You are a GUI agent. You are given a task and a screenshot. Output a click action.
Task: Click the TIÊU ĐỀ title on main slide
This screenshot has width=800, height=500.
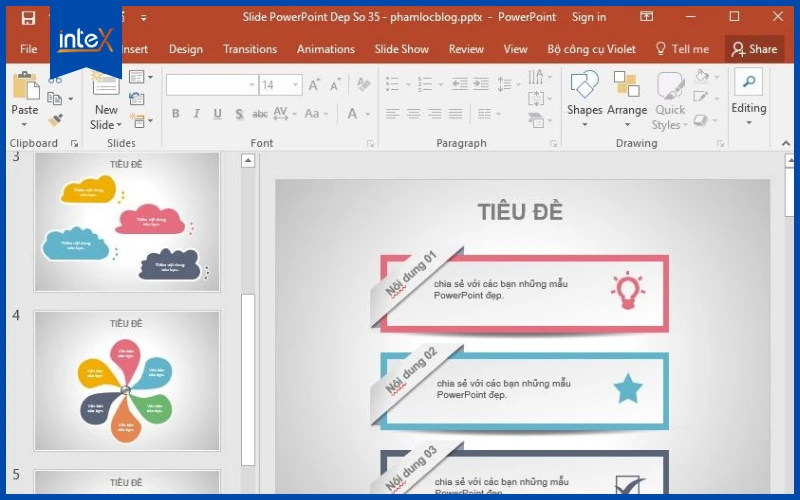coord(520,212)
